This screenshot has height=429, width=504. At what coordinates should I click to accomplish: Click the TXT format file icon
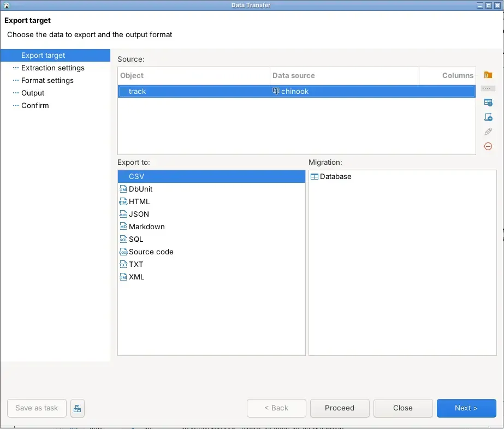(x=123, y=264)
